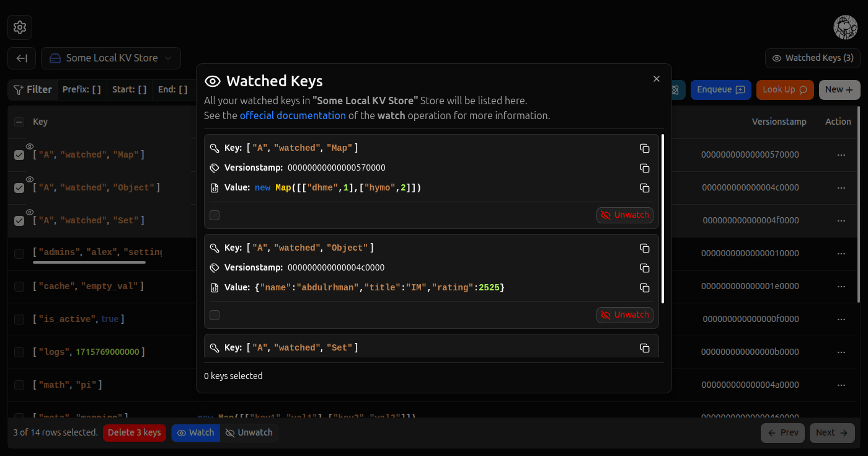Click the New + button

pos(839,90)
